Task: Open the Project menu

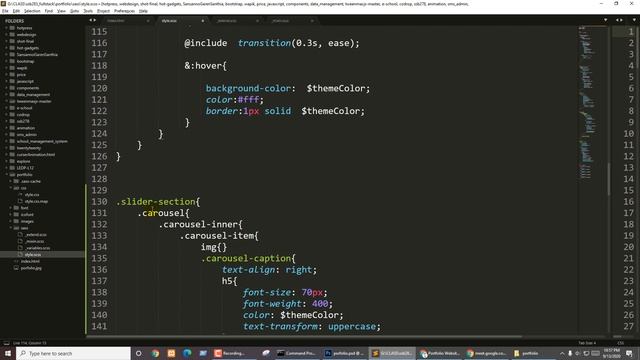Action: [103, 11]
